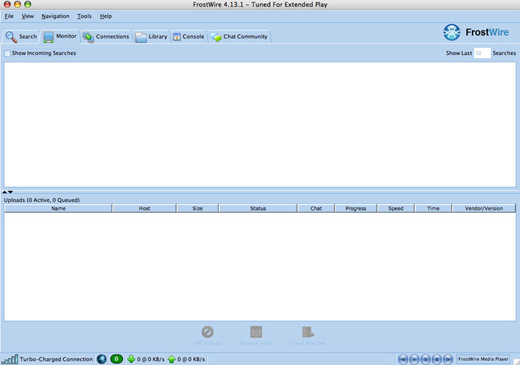
Task: Click the Browse Host icon
Action: [256, 332]
